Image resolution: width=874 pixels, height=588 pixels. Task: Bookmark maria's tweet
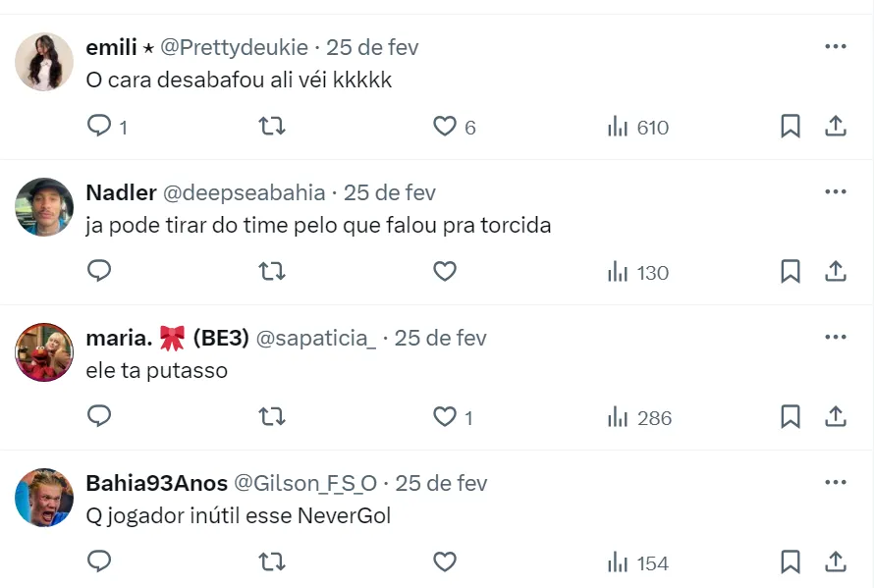coord(790,417)
